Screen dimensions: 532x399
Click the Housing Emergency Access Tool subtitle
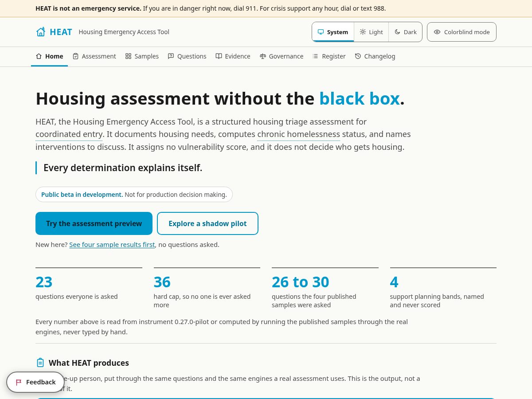pyautogui.click(x=124, y=32)
